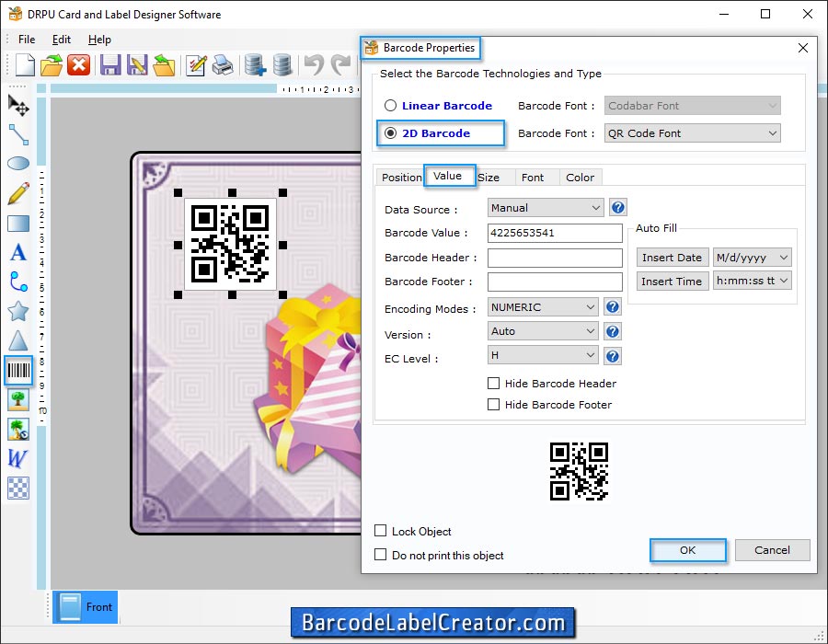Screen dimensions: 828x644
Task: Select the 2D Barcode radio option
Action: pyautogui.click(x=390, y=133)
